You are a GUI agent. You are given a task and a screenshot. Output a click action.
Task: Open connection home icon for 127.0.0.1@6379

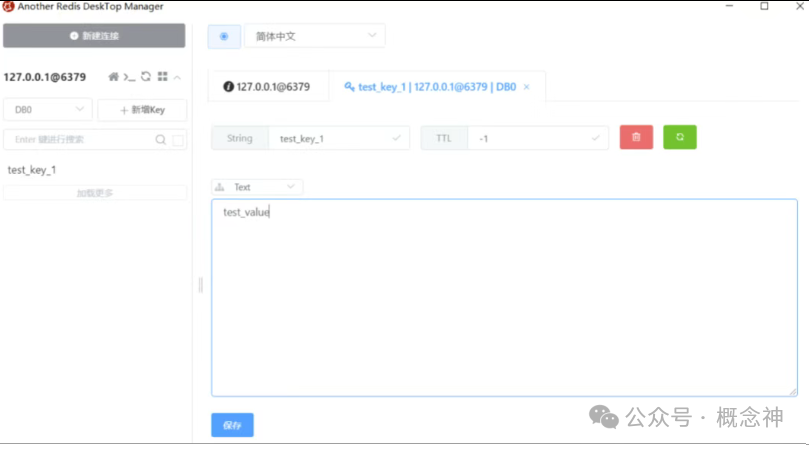(x=114, y=77)
